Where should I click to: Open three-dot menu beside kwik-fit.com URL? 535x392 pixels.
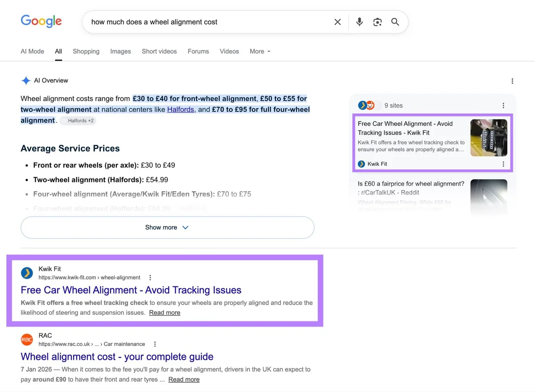(150, 277)
